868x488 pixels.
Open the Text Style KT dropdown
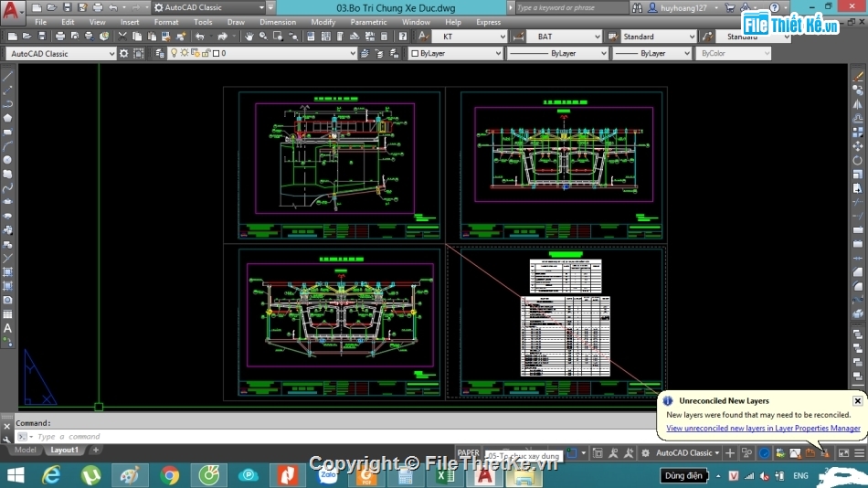pos(469,37)
